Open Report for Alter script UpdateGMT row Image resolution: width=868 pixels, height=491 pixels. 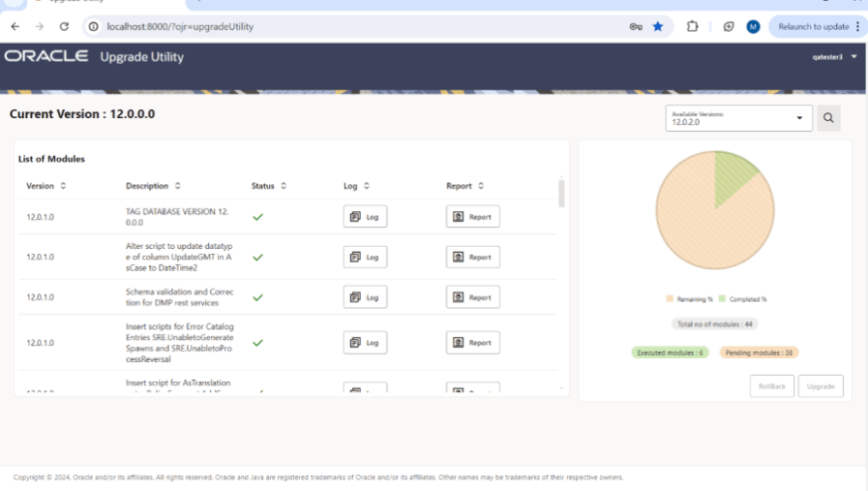click(473, 258)
